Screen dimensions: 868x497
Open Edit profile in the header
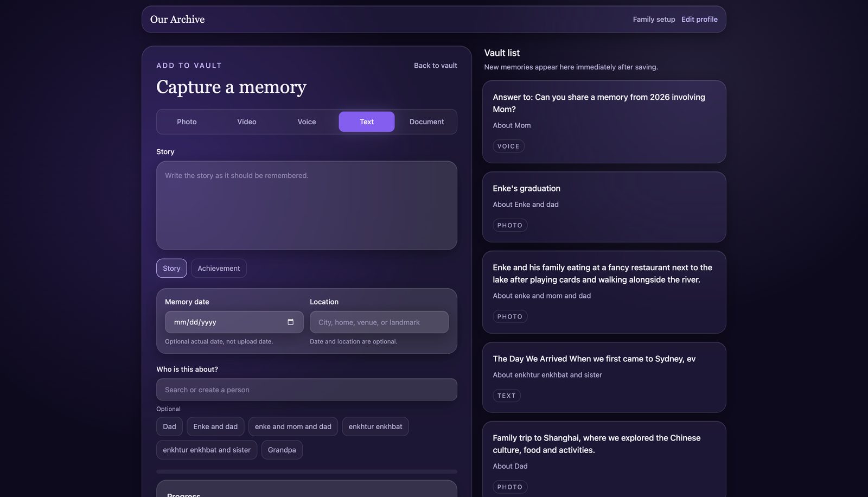click(x=699, y=19)
